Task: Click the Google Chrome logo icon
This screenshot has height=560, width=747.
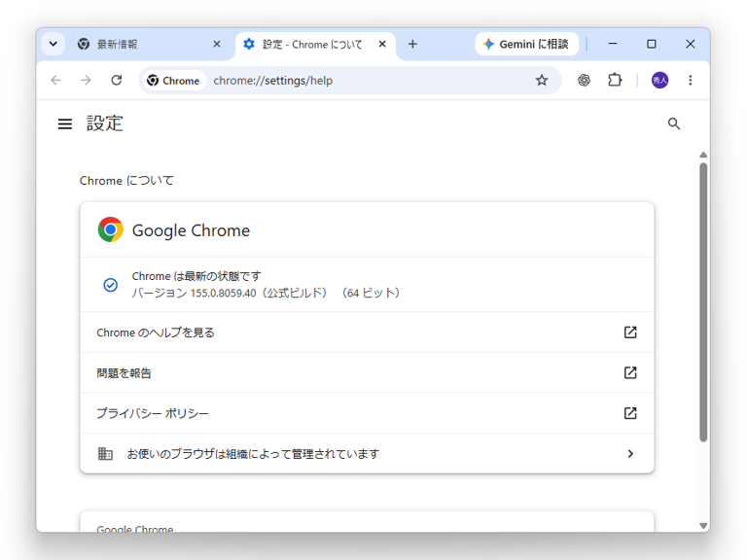Action: click(111, 229)
